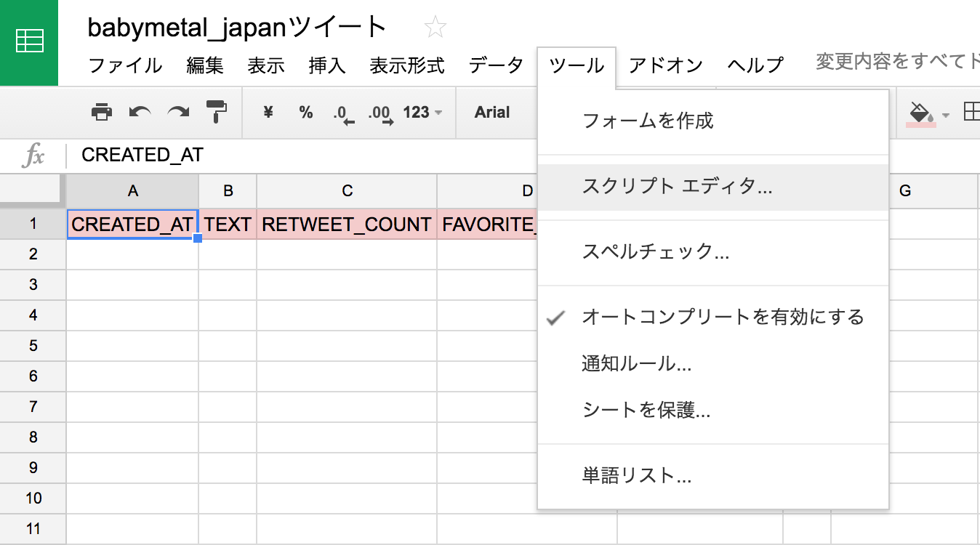Select the FAVORITE_ cell in column D

click(x=488, y=224)
